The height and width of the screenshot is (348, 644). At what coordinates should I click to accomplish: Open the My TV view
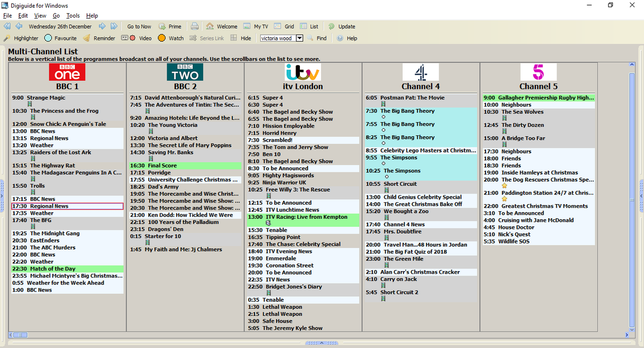tap(256, 27)
